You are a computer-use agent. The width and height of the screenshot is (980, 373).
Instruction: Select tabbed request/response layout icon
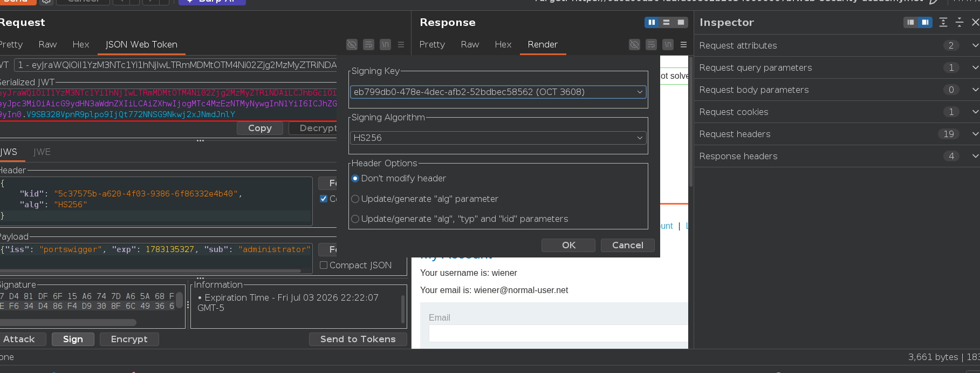coord(681,22)
